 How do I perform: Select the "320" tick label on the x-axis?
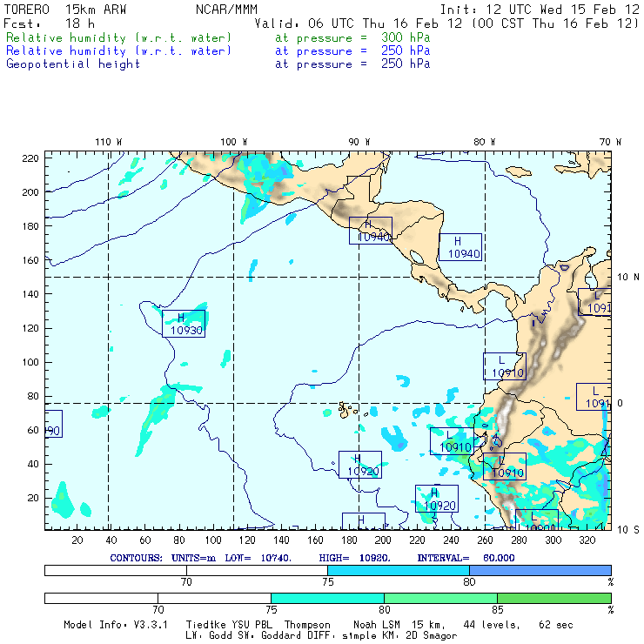587,540
